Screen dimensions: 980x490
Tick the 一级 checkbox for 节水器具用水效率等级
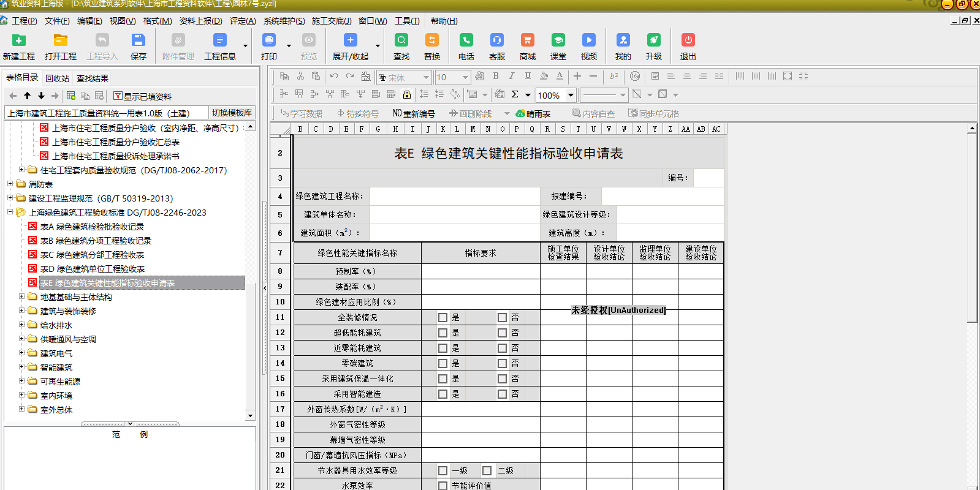[443, 470]
